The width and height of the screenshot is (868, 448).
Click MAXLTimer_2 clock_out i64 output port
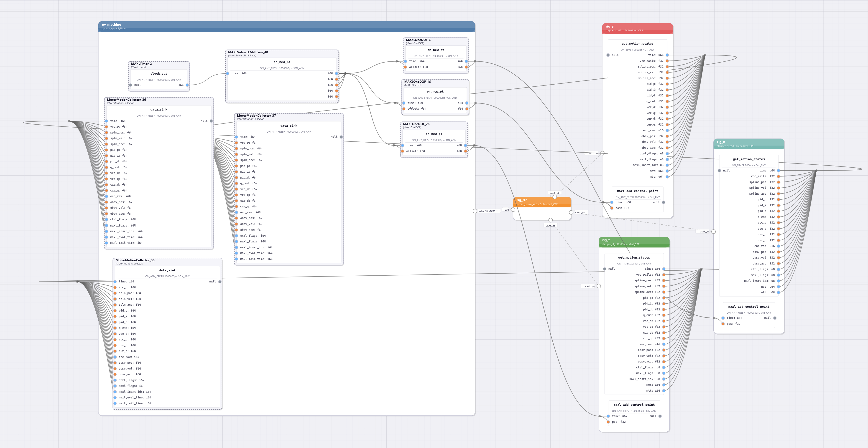[187, 85]
